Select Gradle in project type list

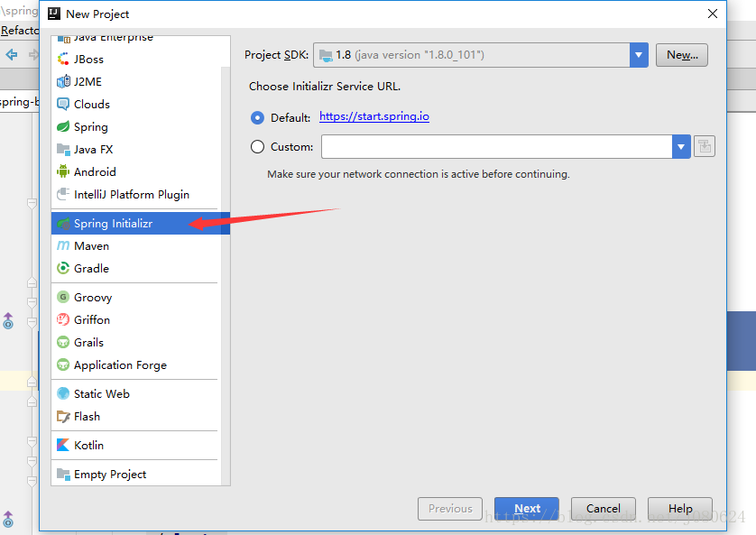click(x=141, y=269)
